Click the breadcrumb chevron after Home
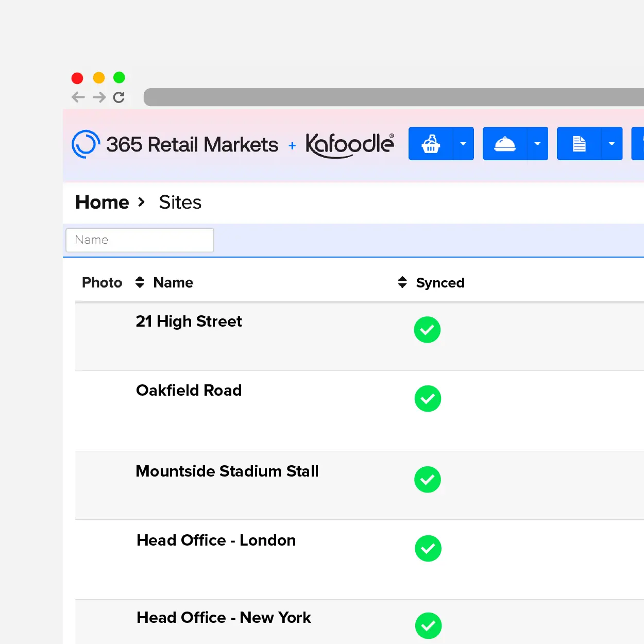The image size is (644, 644). [142, 202]
